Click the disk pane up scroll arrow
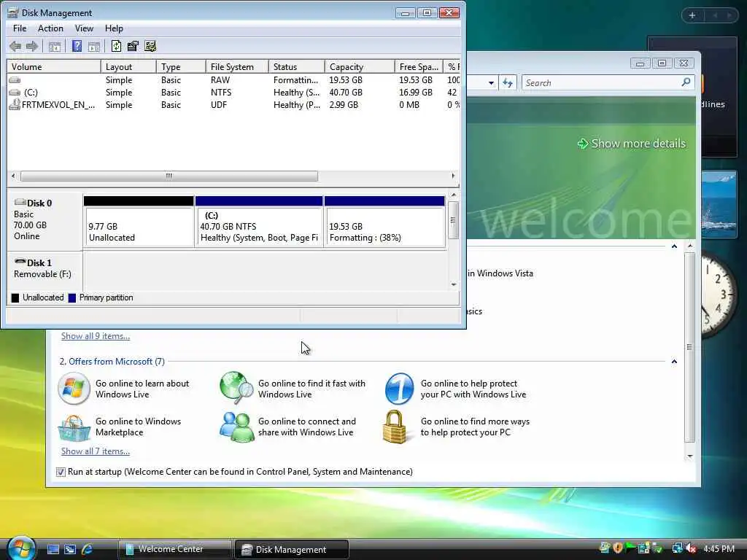Viewport: 747px width, 560px height. point(454,195)
